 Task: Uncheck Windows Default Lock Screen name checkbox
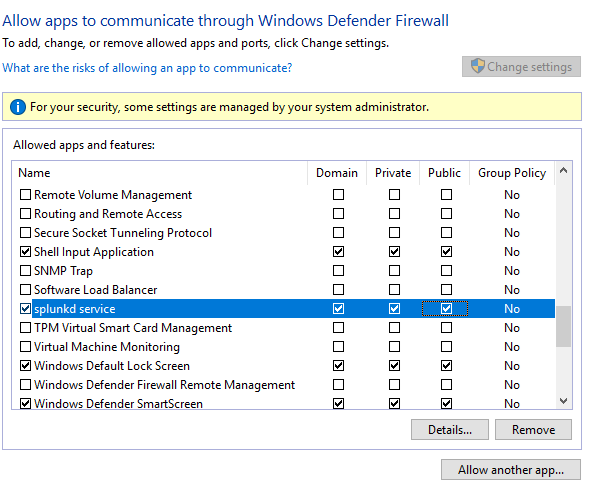25,366
